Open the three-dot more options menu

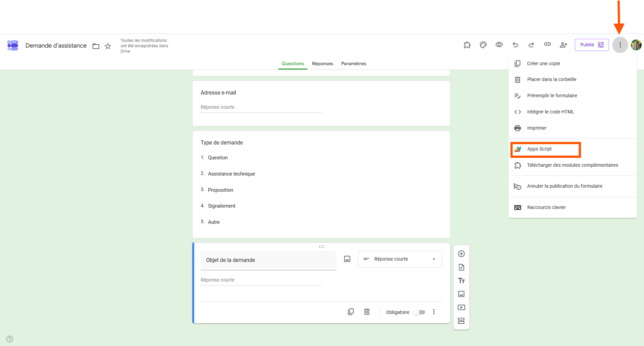(x=620, y=45)
